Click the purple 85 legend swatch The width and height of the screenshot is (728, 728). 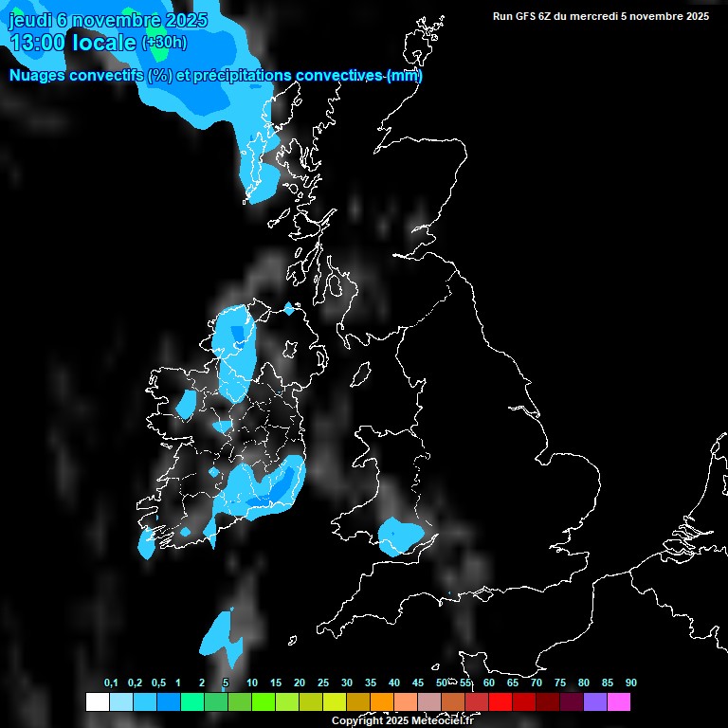coord(595,702)
